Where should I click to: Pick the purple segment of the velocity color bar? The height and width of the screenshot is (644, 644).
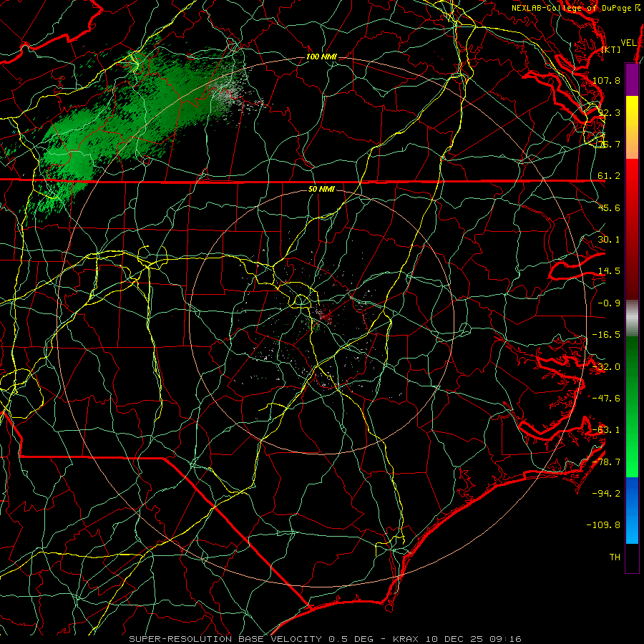pos(632,79)
